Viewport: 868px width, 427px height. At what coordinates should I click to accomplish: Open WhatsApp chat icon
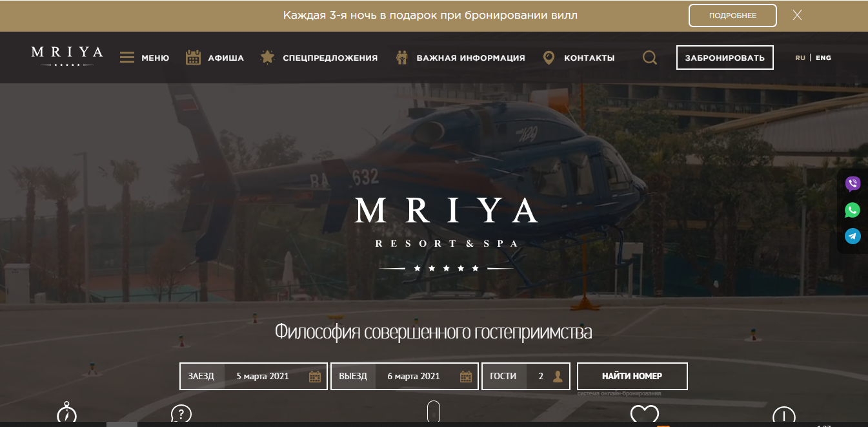coord(853,210)
